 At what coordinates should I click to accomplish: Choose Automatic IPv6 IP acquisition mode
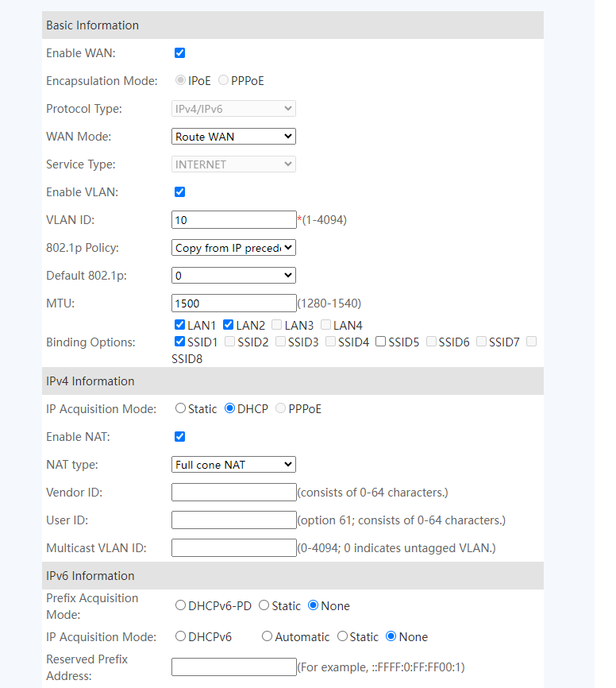pos(267,636)
